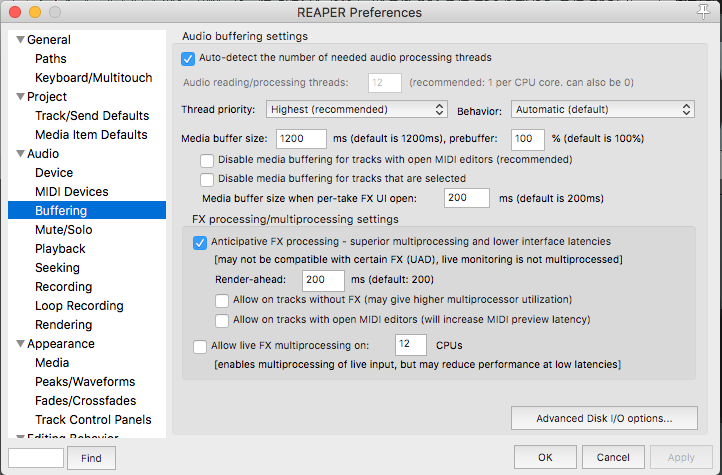Click the audio reading/processing threads field
722x475 pixels.
[385, 83]
